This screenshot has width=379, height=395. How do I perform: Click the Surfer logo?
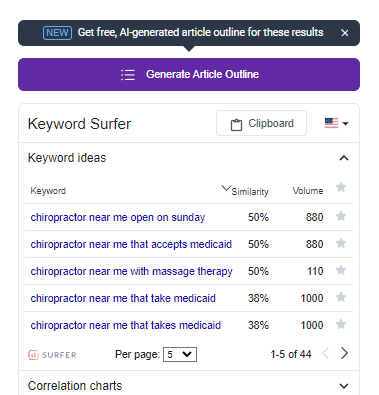point(52,355)
